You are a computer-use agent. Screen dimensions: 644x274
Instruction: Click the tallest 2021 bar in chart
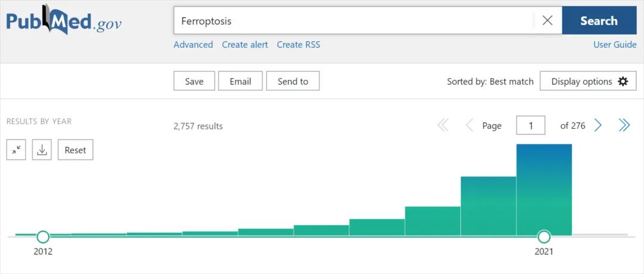[x=544, y=190]
